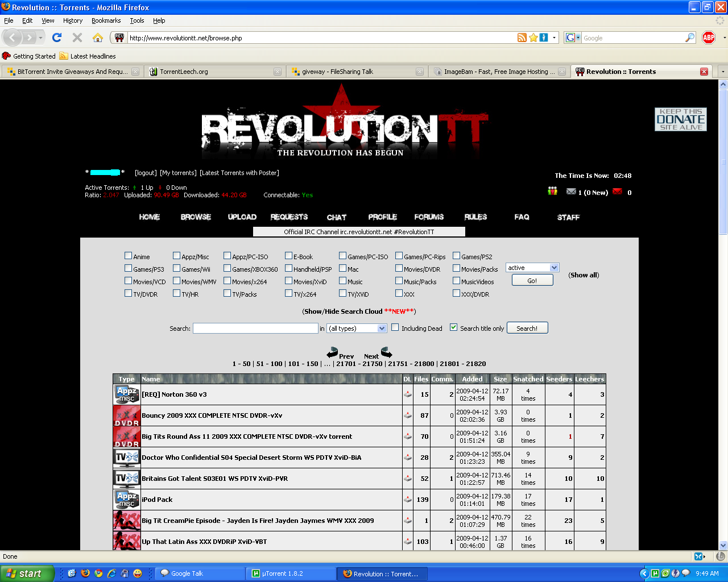728x582 pixels.
Task: Click the logout link
Action: tap(146, 173)
